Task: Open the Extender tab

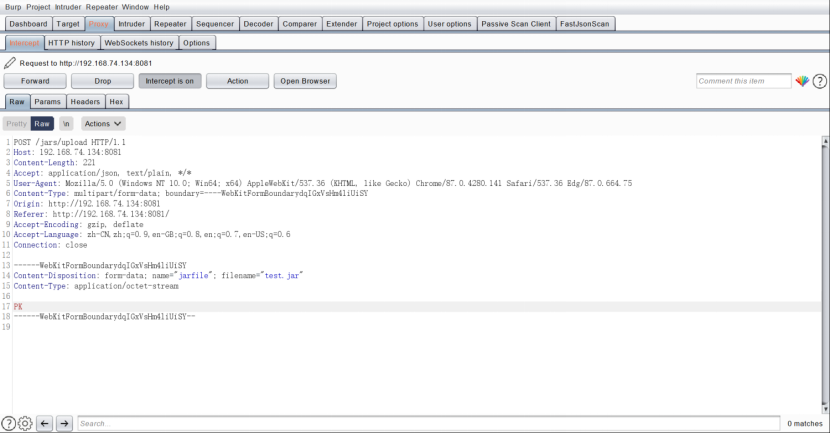Action: [x=341, y=24]
